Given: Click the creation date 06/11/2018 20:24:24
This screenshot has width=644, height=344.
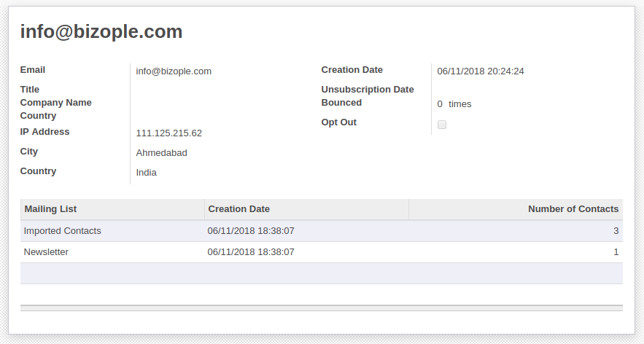Looking at the screenshot, I should 481,71.
